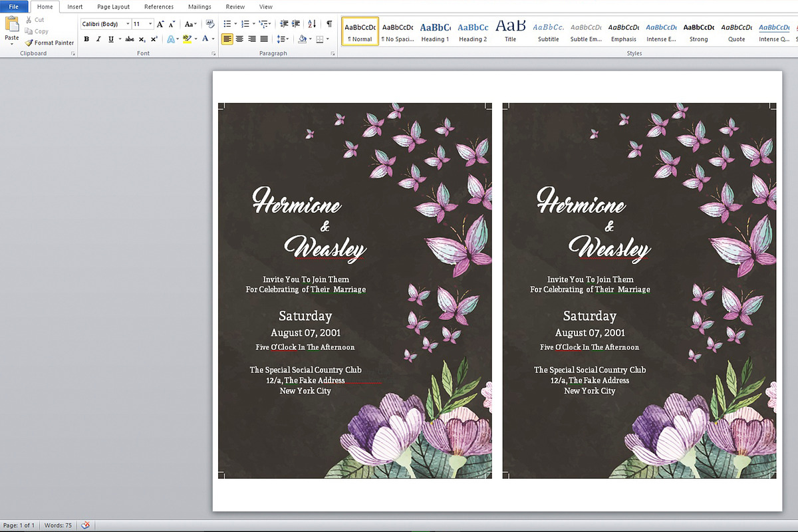
Task: Click the Numbering list icon
Action: [x=245, y=24]
